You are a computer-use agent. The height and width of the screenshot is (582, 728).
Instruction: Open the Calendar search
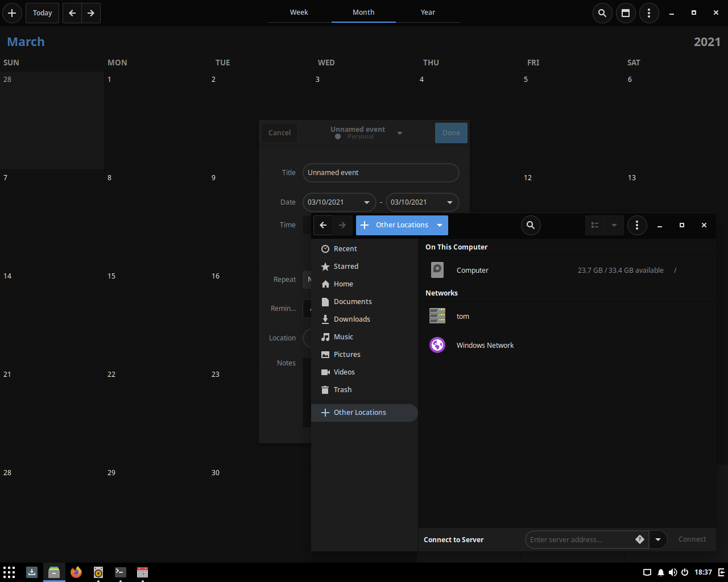tap(602, 13)
